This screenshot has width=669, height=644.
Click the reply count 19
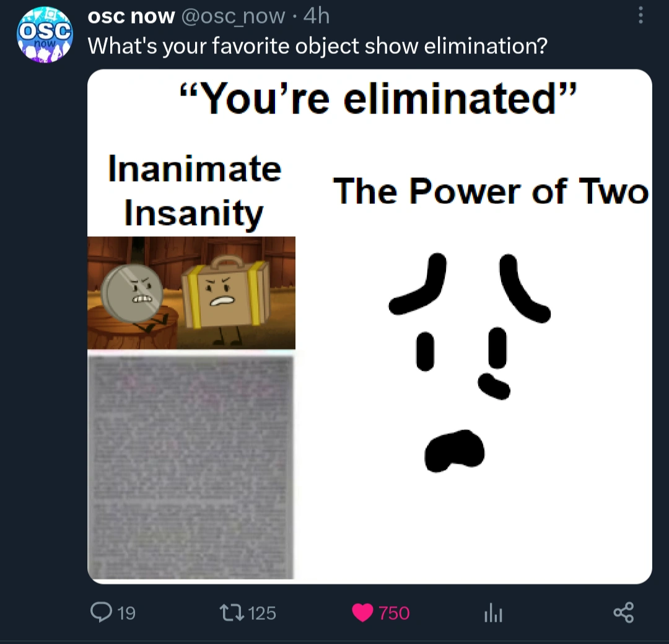point(126,614)
